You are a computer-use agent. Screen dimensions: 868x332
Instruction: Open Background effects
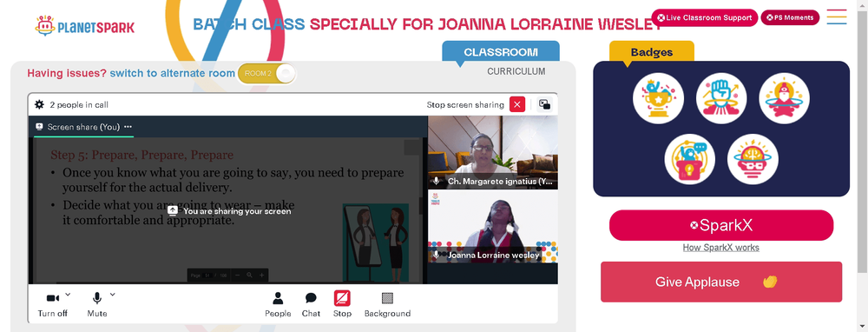point(387,304)
